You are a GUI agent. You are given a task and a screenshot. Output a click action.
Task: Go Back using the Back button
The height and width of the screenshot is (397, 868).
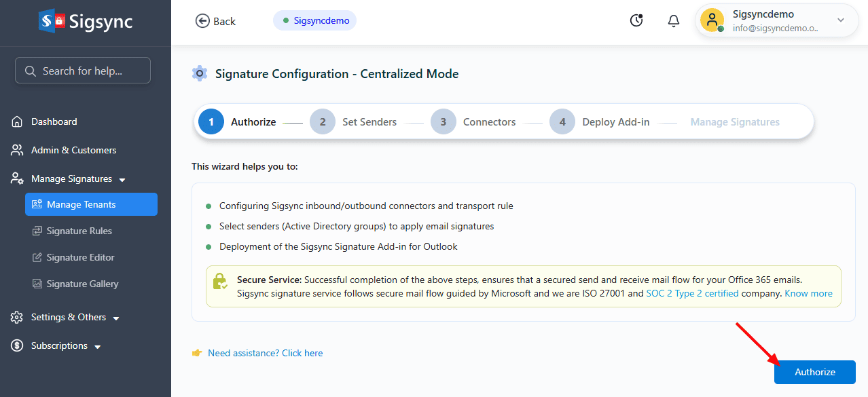click(x=215, y=21)
